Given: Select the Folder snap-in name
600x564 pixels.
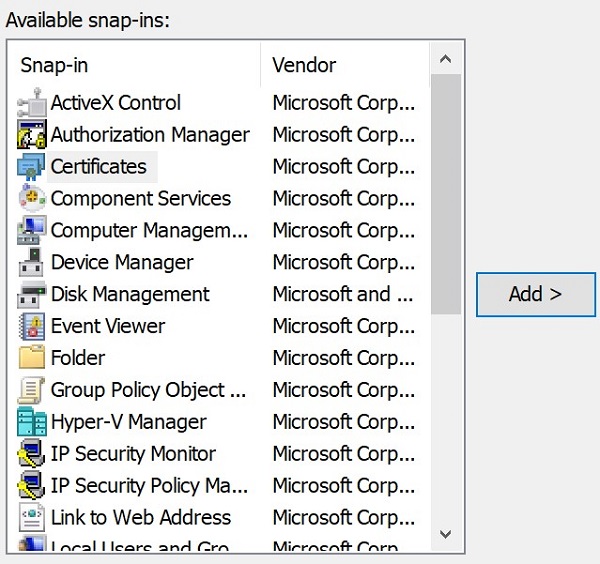Looking at the screenshot, I should point(78,358).
